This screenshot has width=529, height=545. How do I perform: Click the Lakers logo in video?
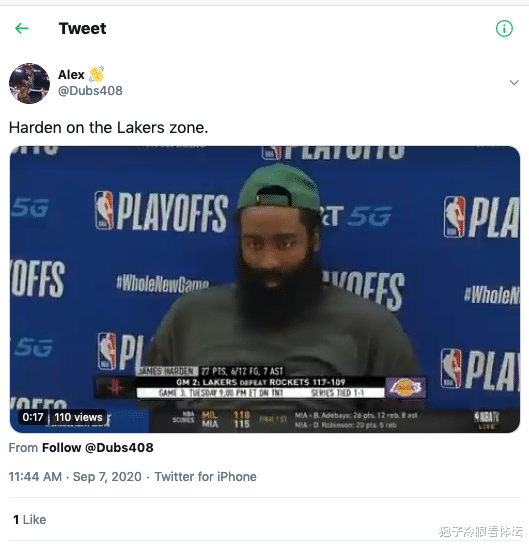pyautogui.click(x=406, y=388)
